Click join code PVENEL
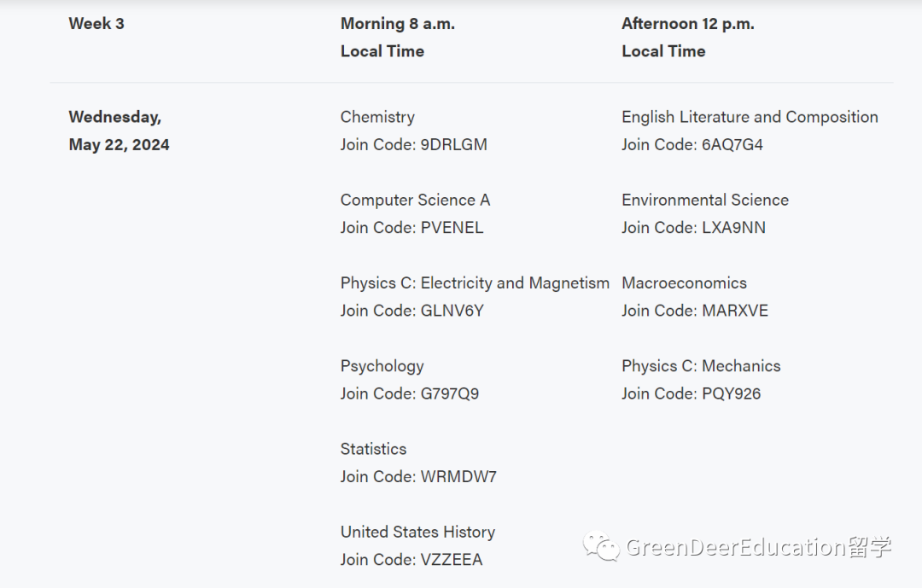Screen dimensions: 922x588 tap(411, 228)
